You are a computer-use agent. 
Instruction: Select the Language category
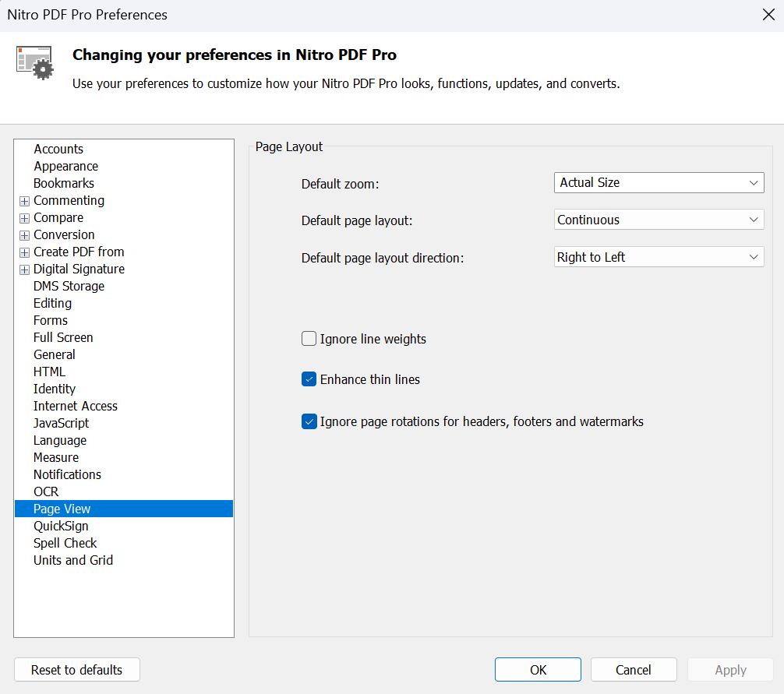60,440
